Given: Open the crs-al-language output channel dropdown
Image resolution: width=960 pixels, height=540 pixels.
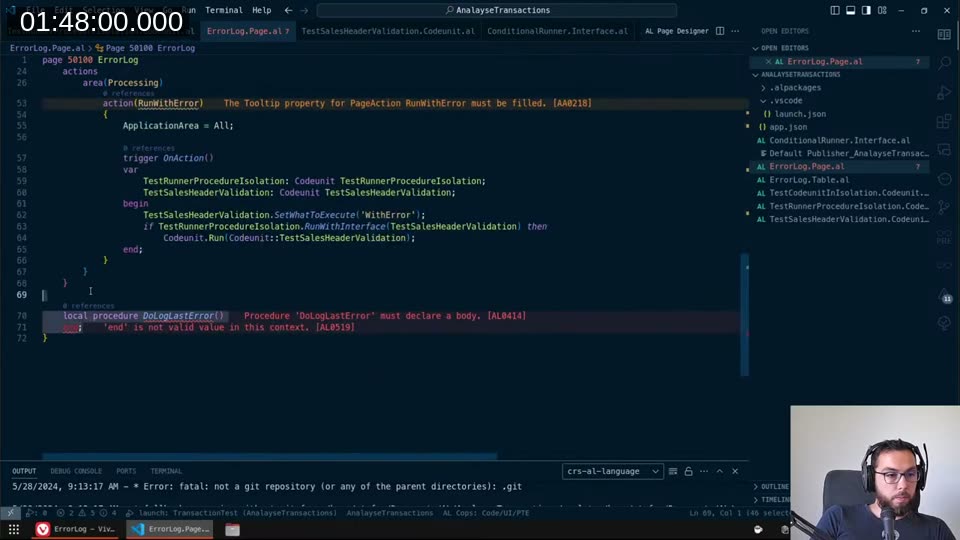Looking at the screenshot, I should coord(613,471).
